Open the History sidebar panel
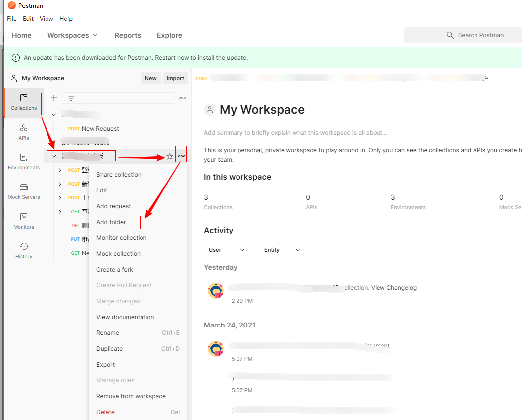 [x=24, y=251]
